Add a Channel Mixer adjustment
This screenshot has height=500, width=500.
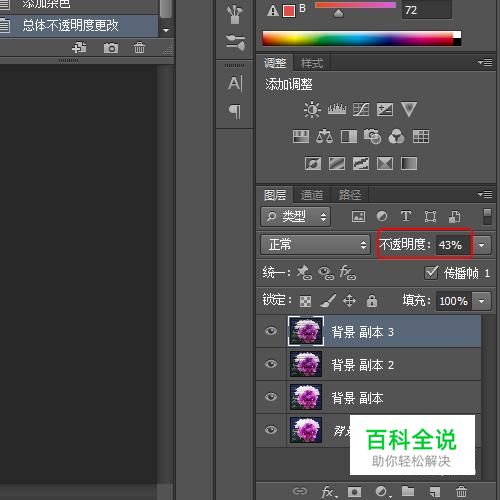(x=396, y=137)
